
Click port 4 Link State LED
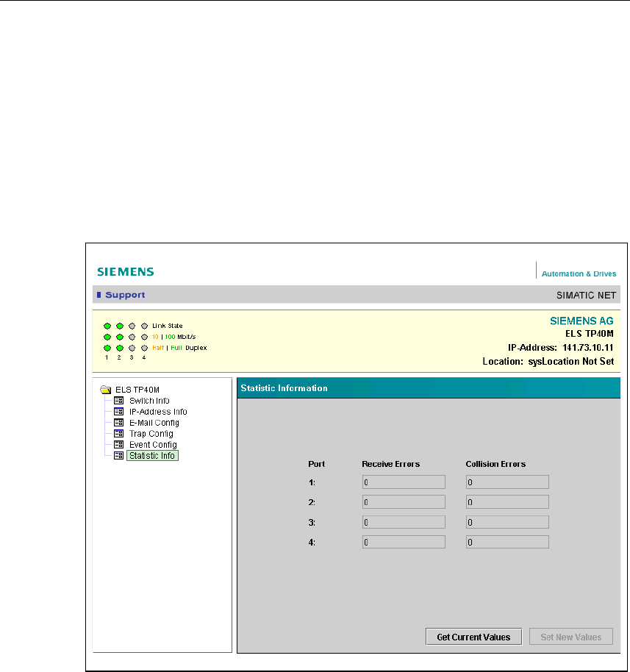coord(144,326)
